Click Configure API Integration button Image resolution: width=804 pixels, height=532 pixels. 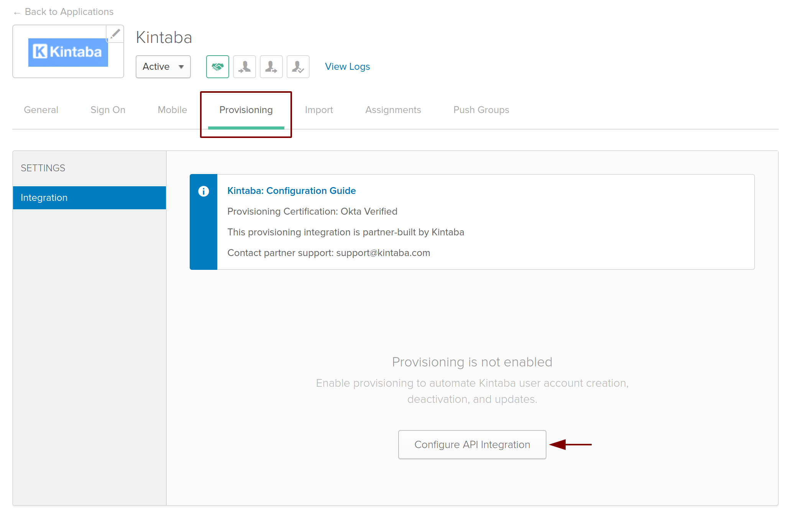472,445
